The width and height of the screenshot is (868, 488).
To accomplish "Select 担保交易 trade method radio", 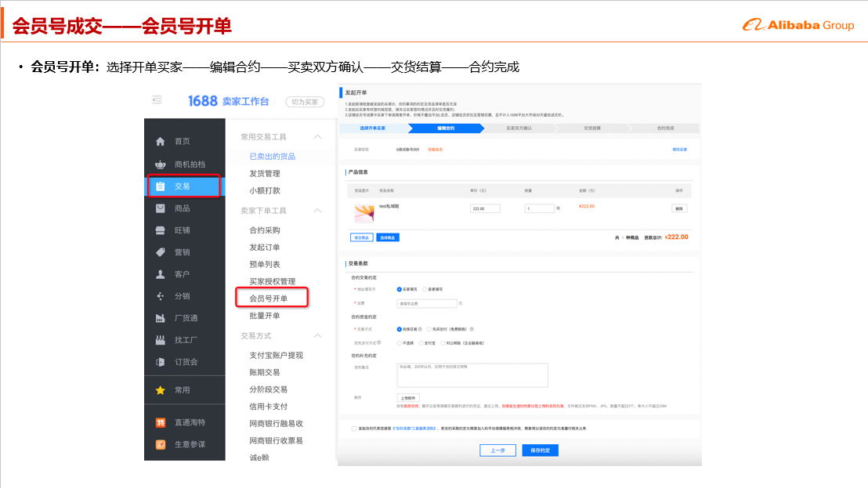I will tap(399, 329).
